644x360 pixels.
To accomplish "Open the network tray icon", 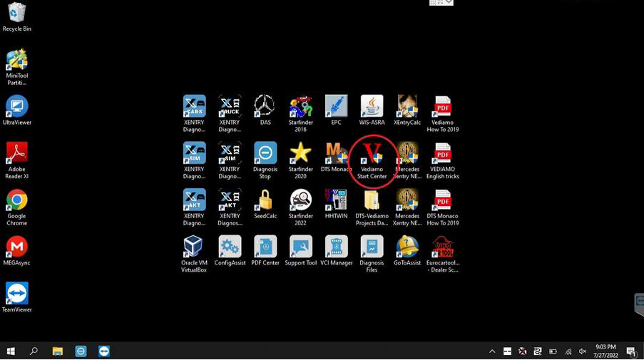I will click(568, 351).
